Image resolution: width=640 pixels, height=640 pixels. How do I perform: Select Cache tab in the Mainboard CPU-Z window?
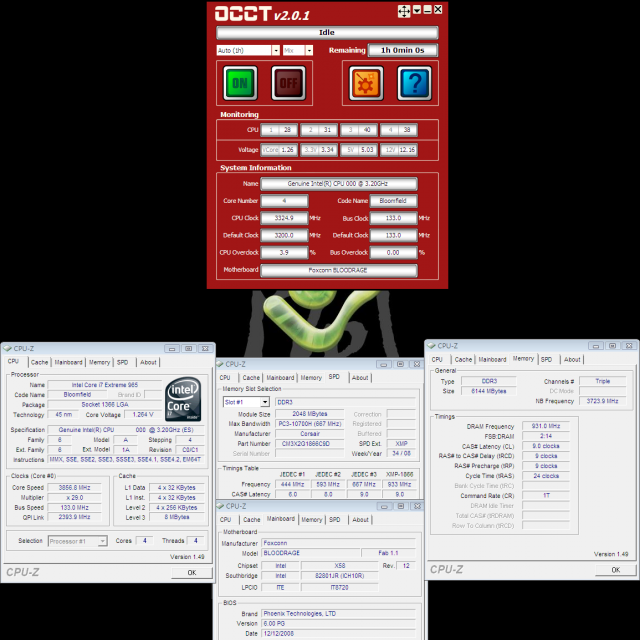click(251, 520)
